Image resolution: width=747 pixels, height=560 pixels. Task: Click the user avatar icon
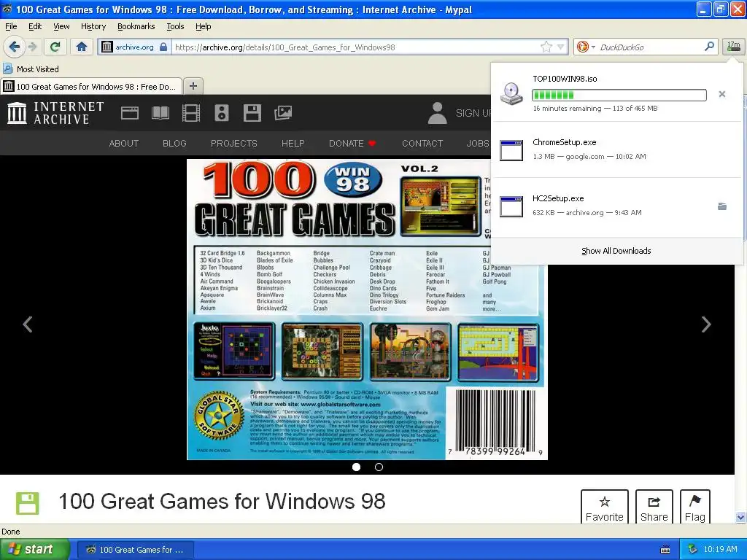tap(438, 113)
